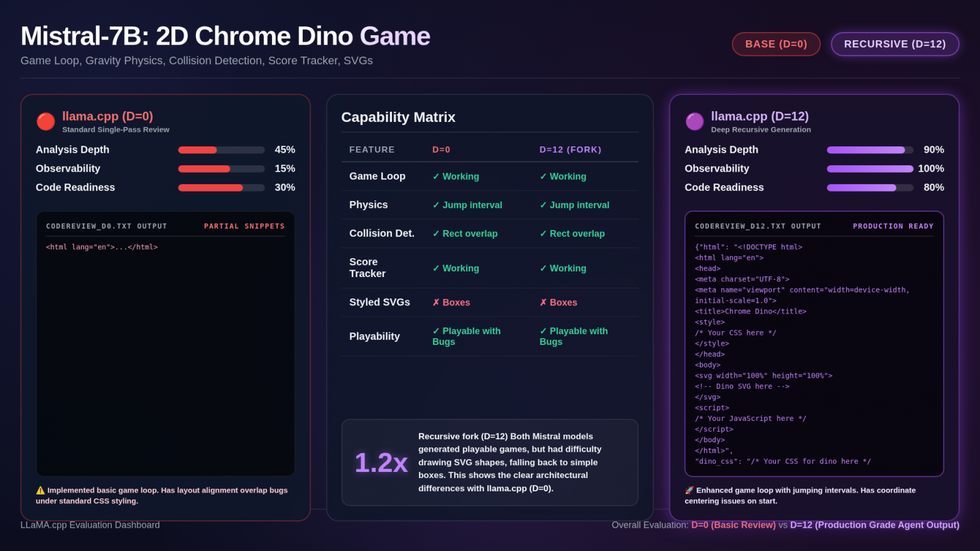Click the 15% Observability value

tap(285, 169)
